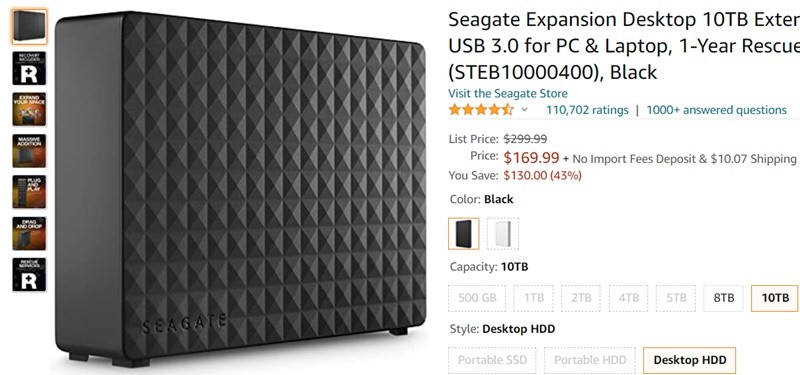Choose the Portable SSD style

click(x=492, y=360)
